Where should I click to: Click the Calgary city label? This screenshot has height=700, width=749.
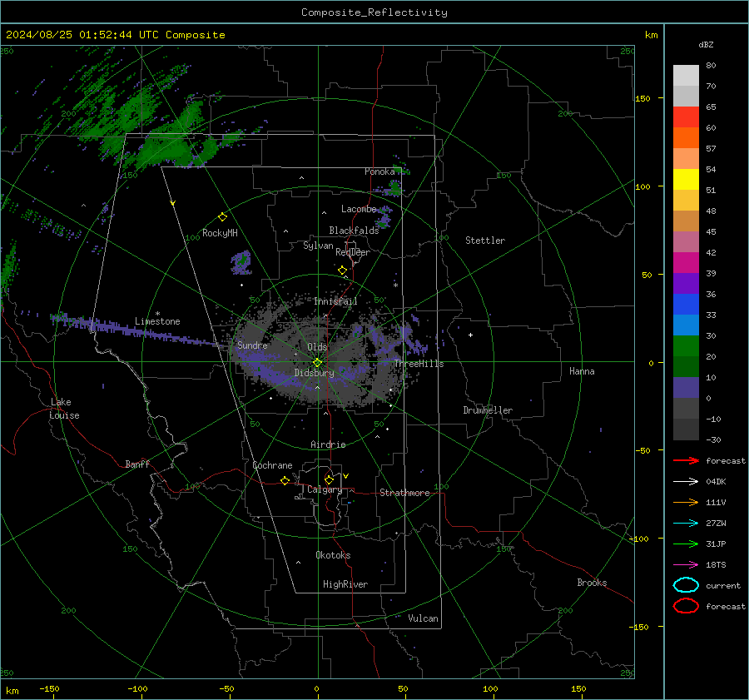325,489
